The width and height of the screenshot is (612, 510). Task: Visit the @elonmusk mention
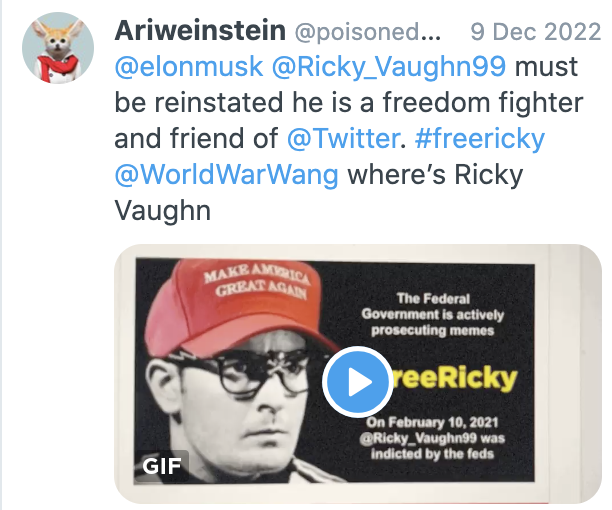tap(189, 66)
